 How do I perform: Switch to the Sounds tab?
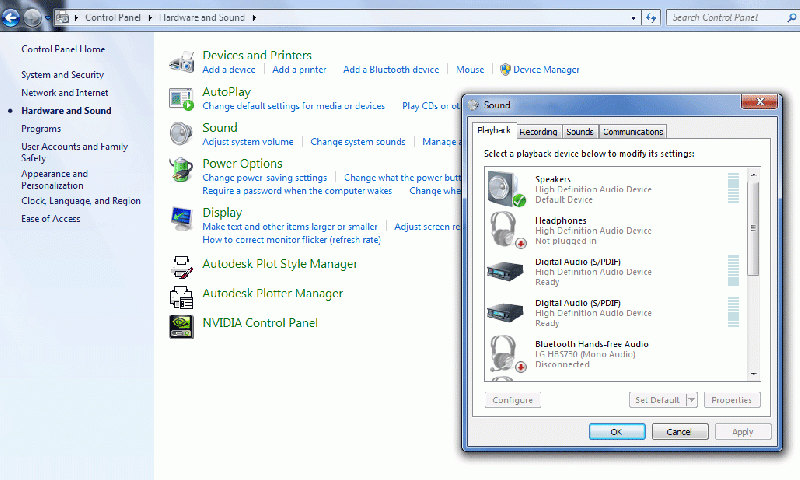point(580,132)
